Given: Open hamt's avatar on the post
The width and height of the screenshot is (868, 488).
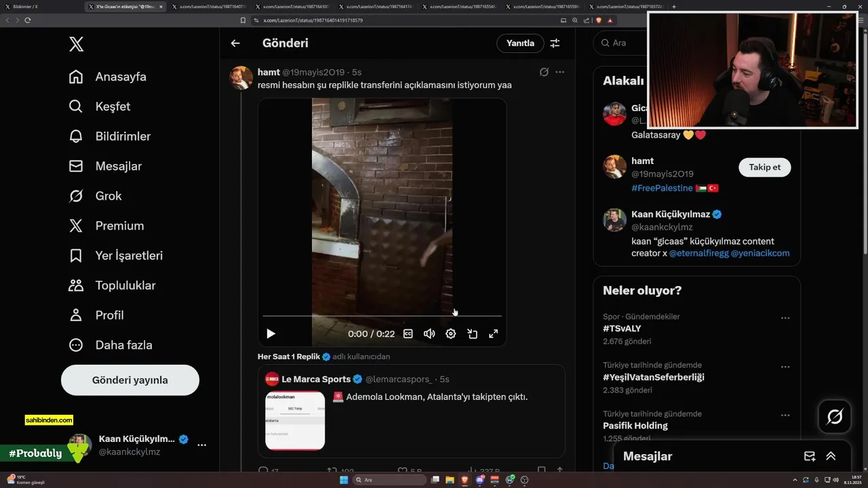Looking at the screenshot, I should pyautogui.click(x=241, y=78).
